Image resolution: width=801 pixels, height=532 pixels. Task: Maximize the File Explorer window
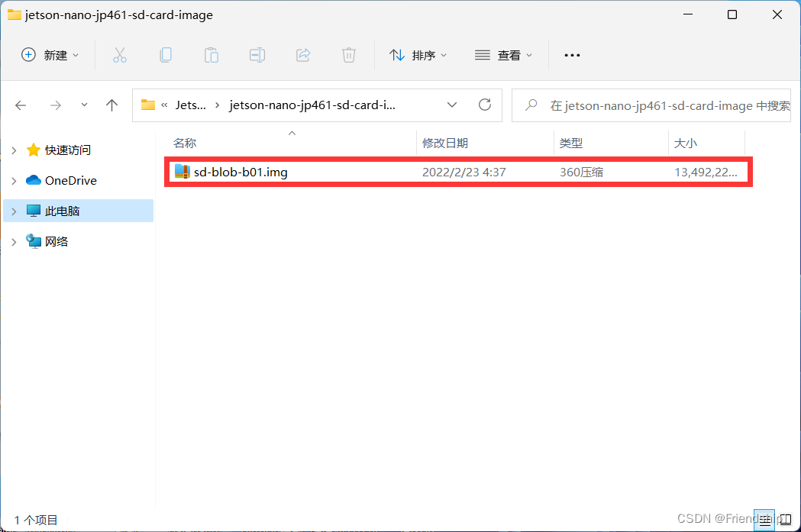(732, 15)
